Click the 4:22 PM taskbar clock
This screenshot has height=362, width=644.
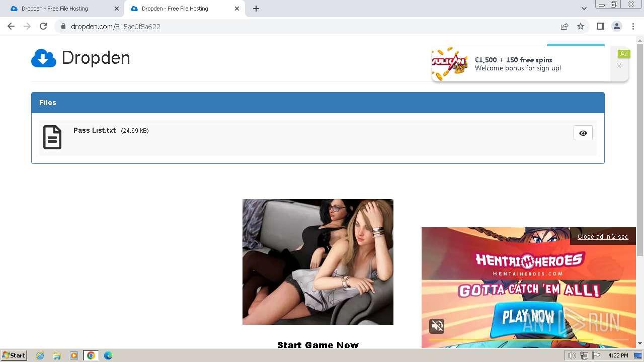click(618, 355)
